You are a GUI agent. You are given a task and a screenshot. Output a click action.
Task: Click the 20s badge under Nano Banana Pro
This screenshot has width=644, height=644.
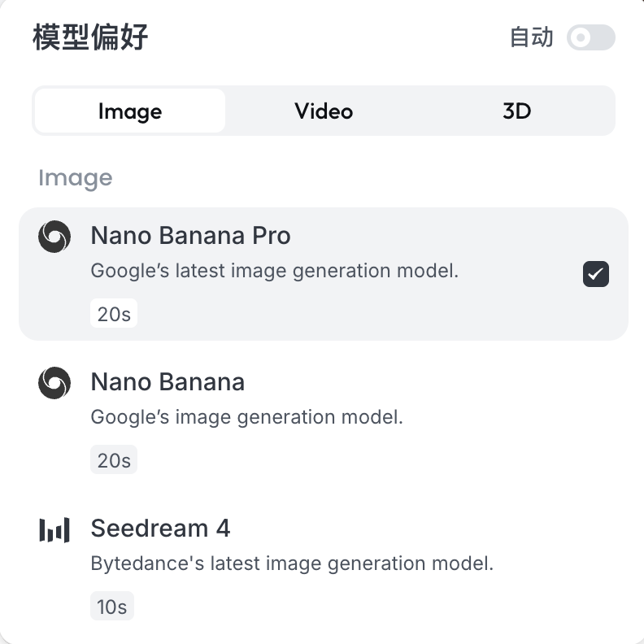tap(114, 314)
